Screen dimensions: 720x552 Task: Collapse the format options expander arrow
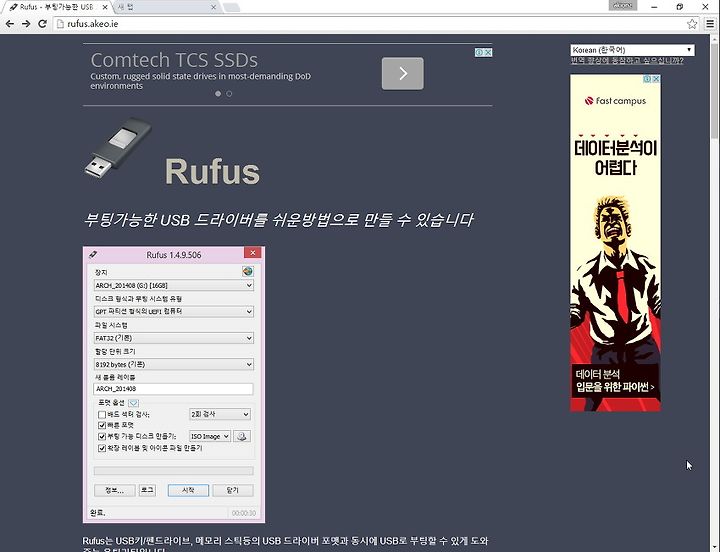[133, 403]
